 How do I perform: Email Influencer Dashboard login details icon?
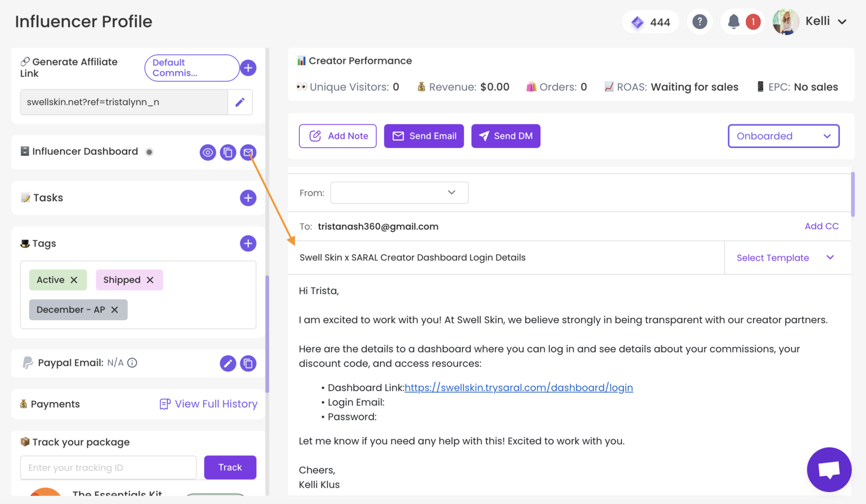248,152
